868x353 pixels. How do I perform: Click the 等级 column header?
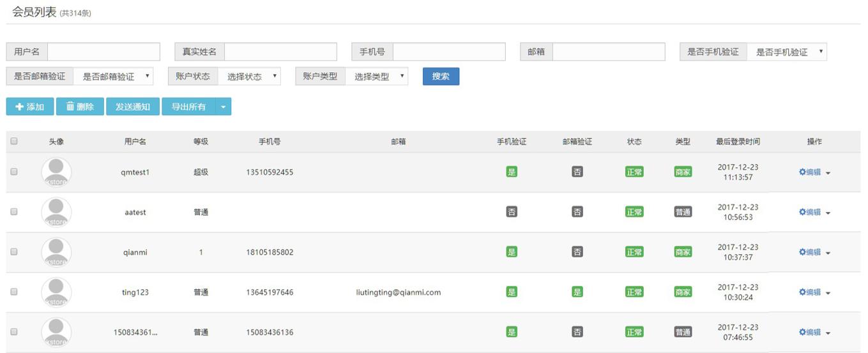point(201,142)
